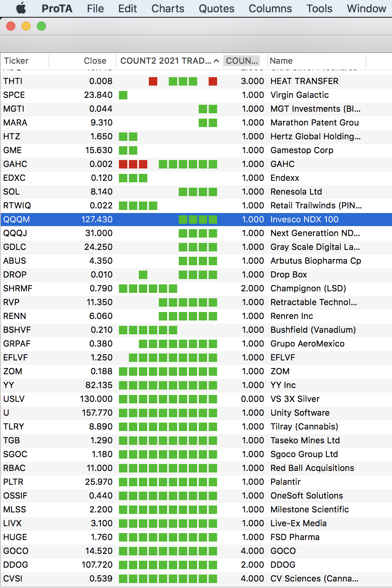Select the DROP ticker
392x588 pixels.
point(15,275)
